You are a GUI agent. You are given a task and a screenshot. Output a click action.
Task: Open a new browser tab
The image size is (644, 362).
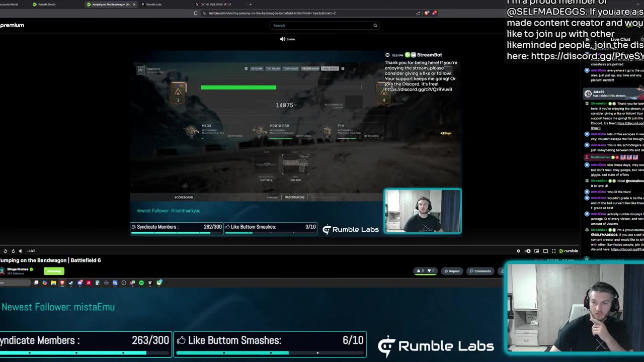point(251,5)
